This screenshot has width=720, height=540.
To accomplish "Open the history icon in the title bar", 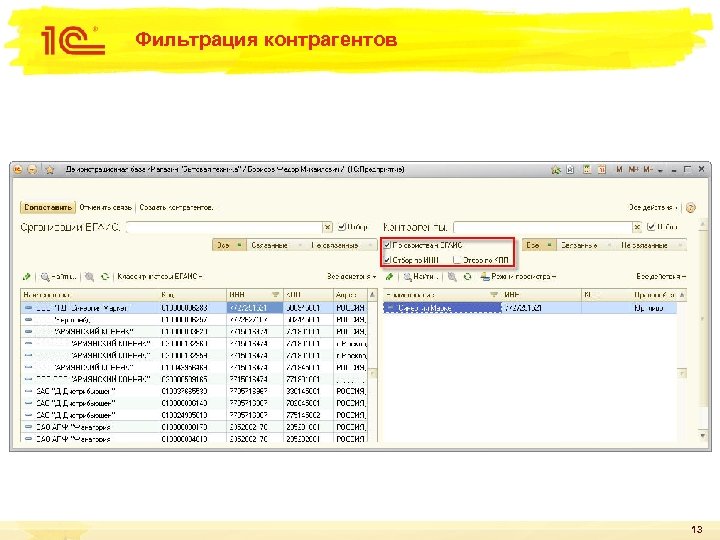I will pyautogui.click(x=570, y=170).
